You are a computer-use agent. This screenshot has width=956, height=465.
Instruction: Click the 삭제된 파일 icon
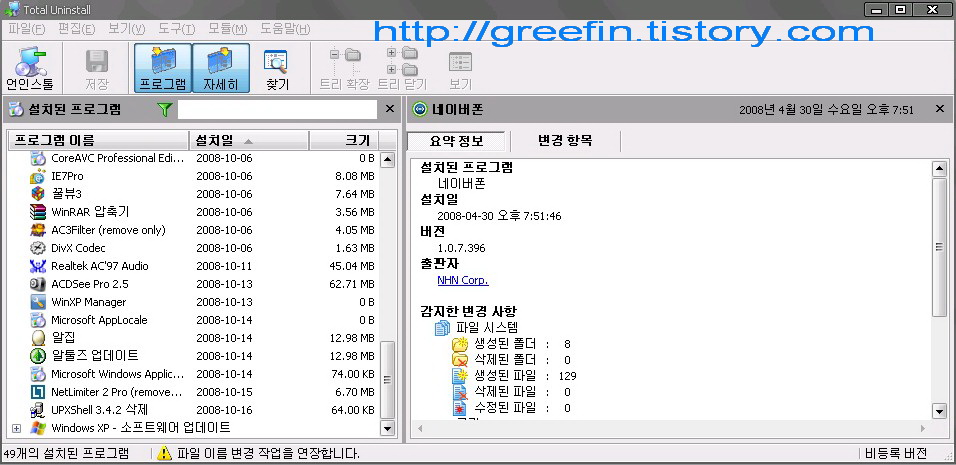pyautogui.click(x=459, y=392)
